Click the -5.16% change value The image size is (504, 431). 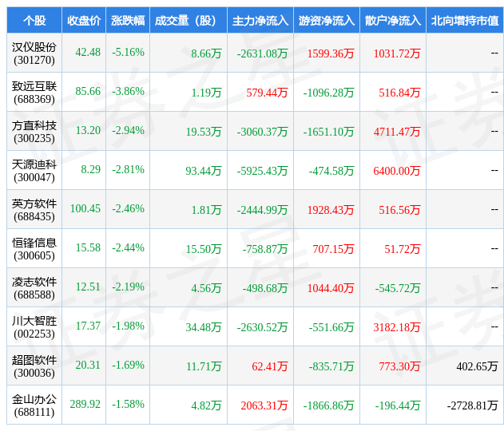(x=128, y=52)
